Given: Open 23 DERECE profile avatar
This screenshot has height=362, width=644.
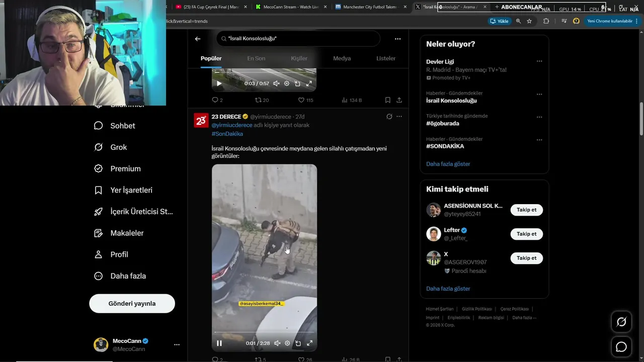Looking at the screenshot, I should pyautogui.click(x=201, y=121).
